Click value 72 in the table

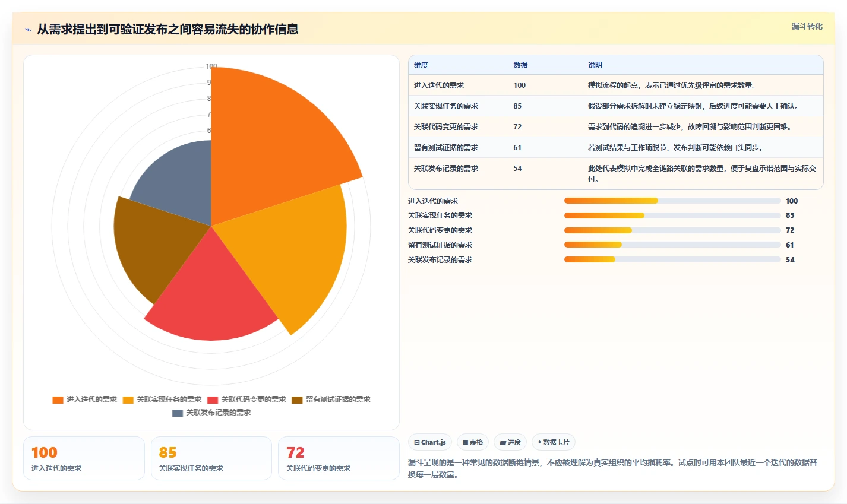517,127
